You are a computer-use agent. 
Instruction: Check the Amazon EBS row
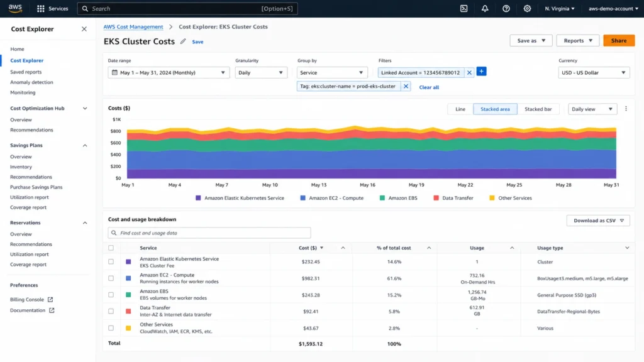111,295
